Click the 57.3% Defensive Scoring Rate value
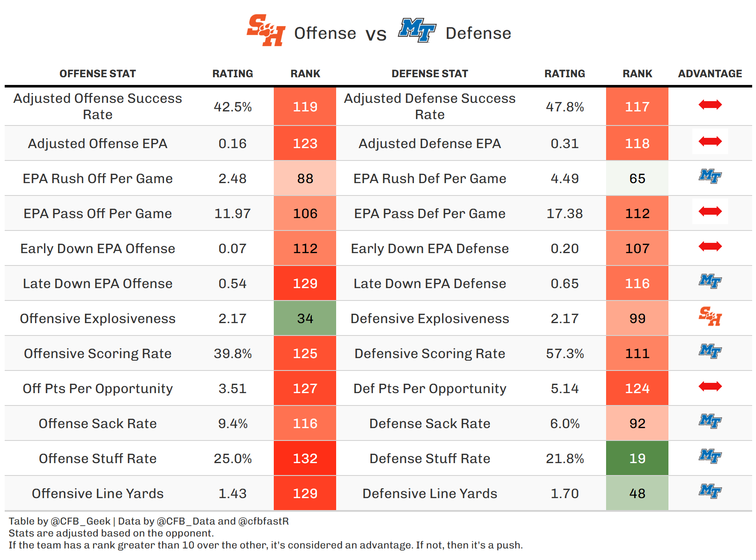 [565, 353]
